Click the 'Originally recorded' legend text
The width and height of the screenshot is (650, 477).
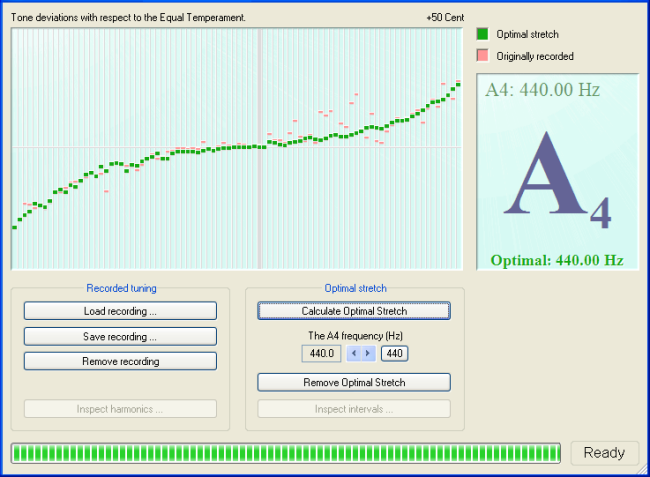[x=535, y=56]
